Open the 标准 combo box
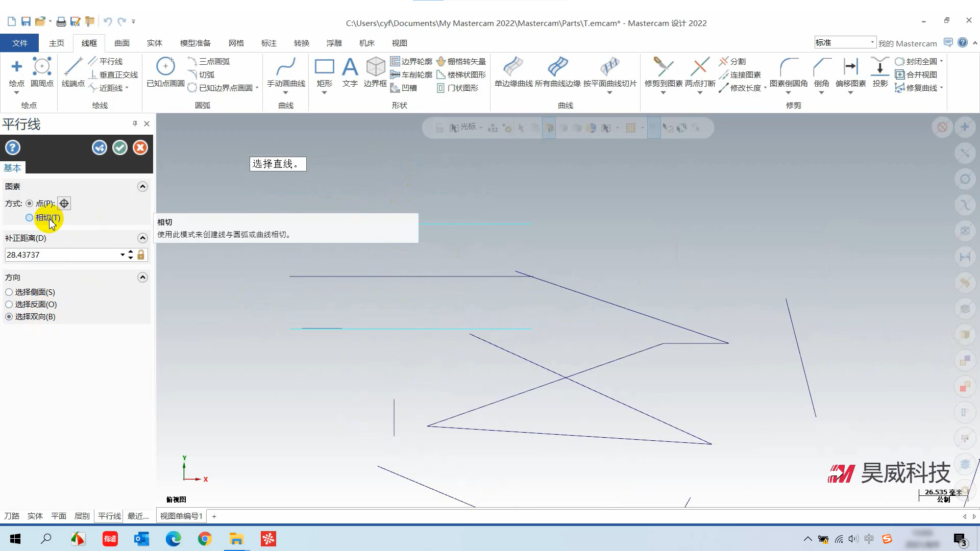The height and width of the screenshot is (551, 980). pos(872,42)
